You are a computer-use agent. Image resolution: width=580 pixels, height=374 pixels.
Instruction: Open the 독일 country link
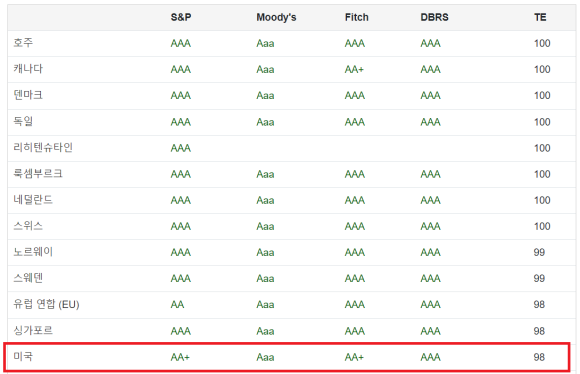tap(23, 121)
